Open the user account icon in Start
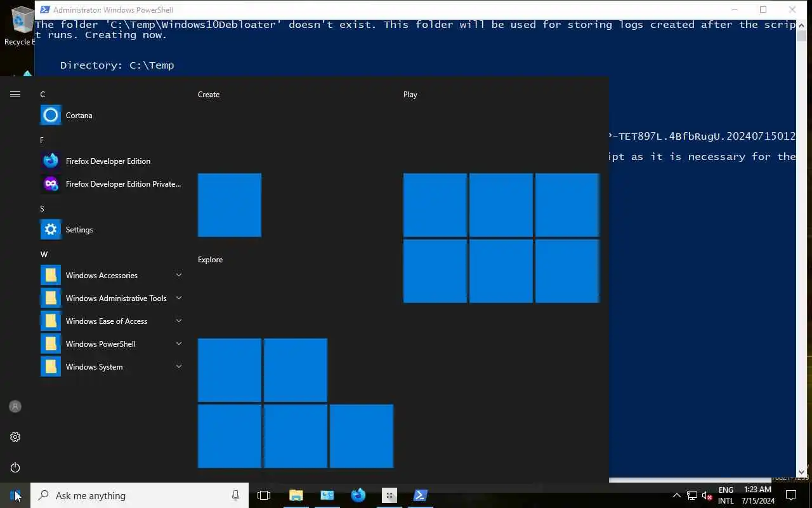The height and width of the screenshot is (508, 812). [x=15, y=406]
